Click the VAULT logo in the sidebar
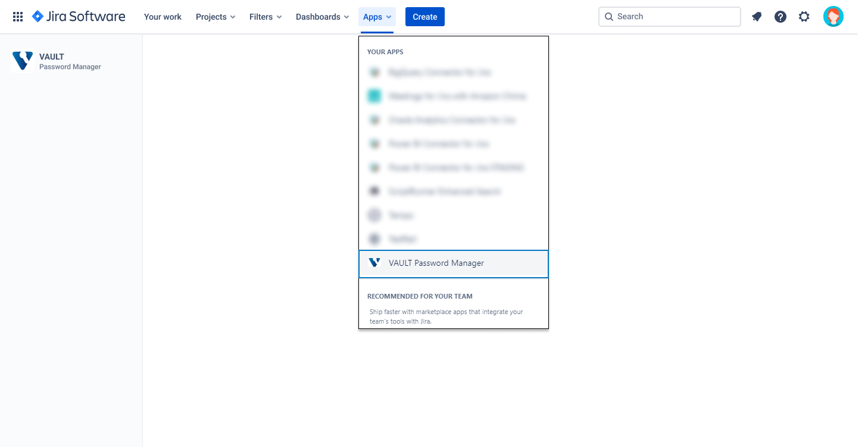 (23, 61)
